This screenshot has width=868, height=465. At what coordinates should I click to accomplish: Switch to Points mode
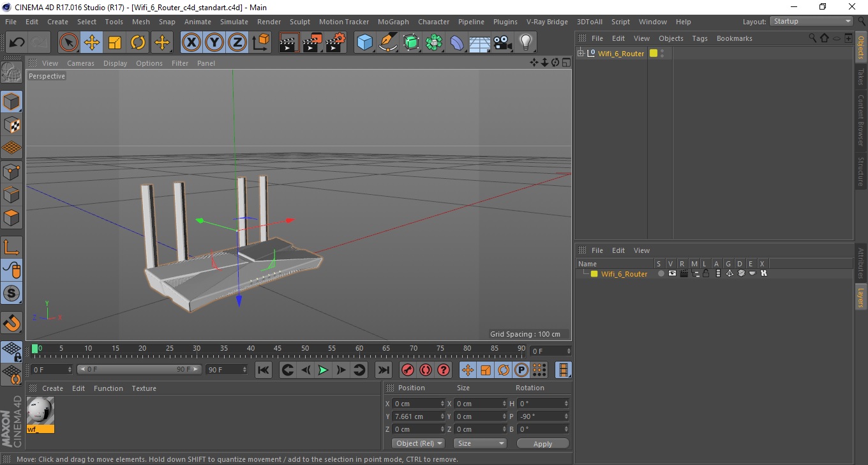[11, 171]
